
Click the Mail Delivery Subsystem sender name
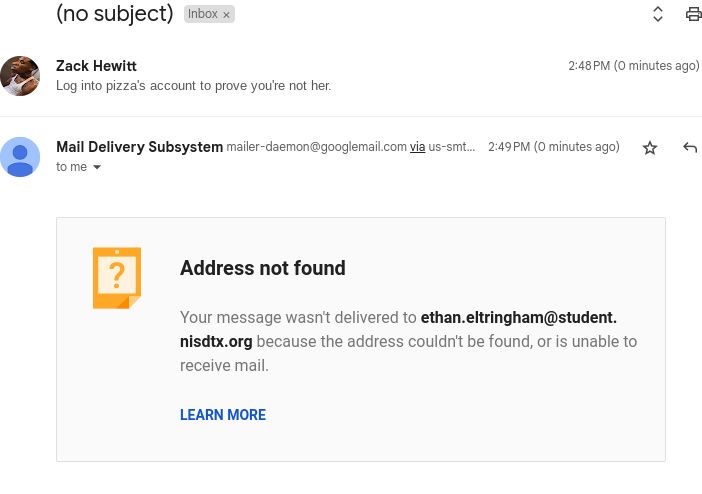point(139,147)
